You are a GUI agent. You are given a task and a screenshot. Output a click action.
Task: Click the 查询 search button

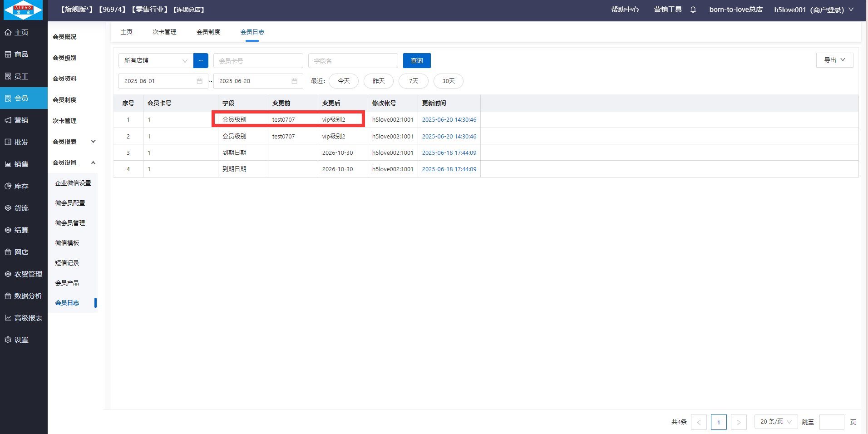[417, 61]
